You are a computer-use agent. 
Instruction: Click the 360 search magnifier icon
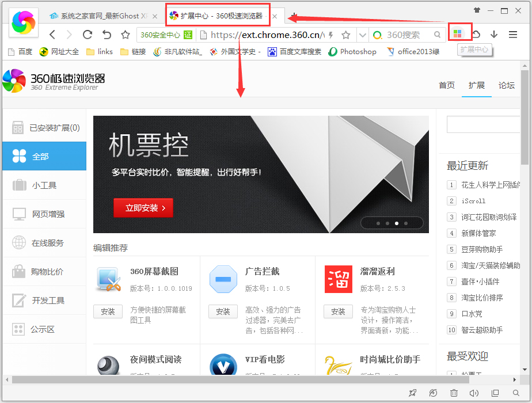click(x=438, y=35)
